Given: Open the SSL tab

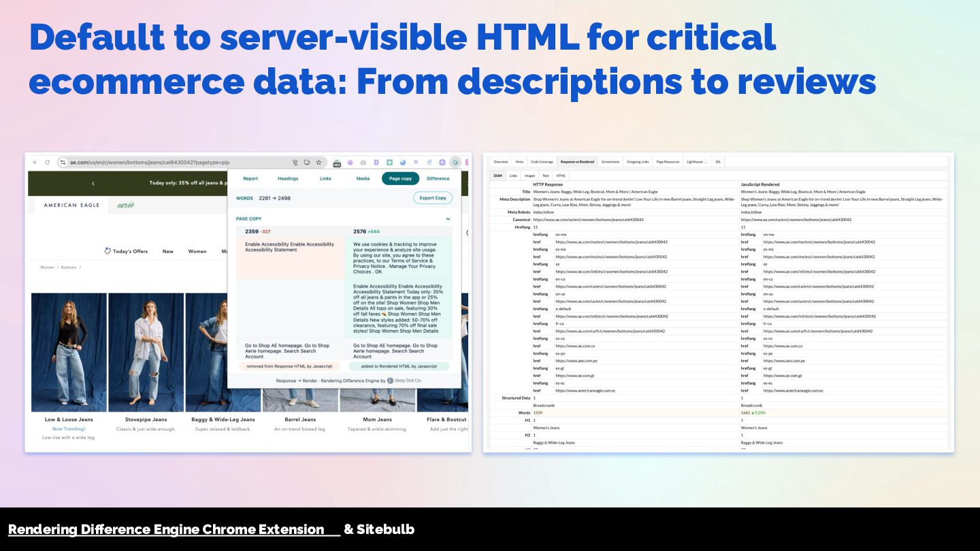Looking at the screenshot, I should pyautogui.click(x=718, y=162).
